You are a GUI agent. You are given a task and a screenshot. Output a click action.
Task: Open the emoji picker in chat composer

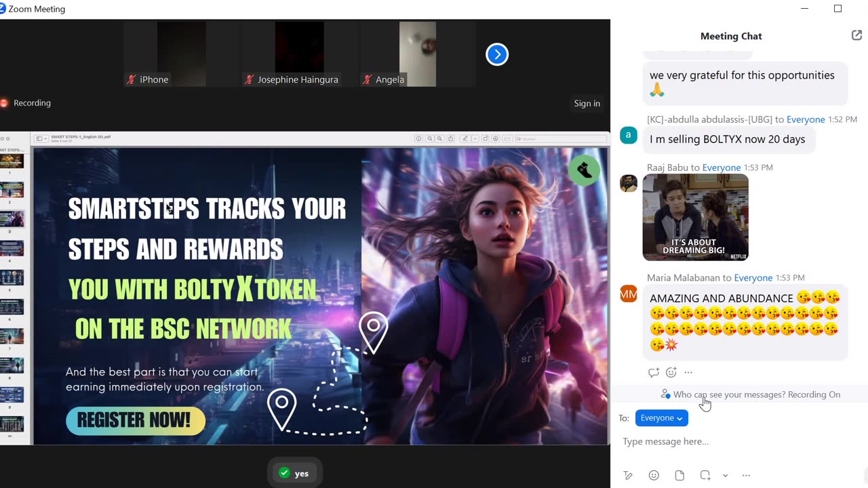pyautogui.click(x=654, y=475)
